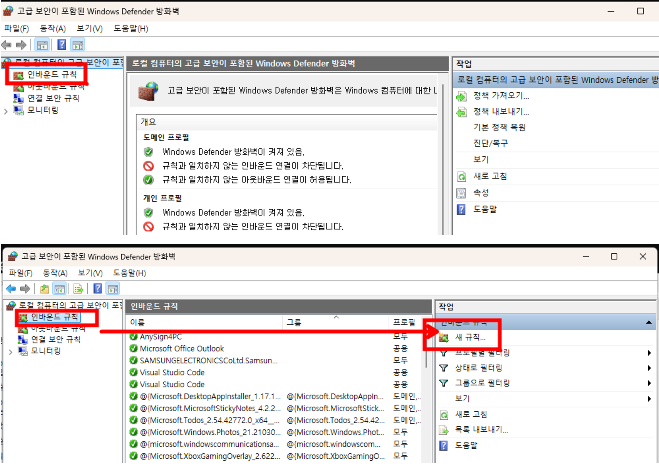Click 목록 내보내기... action
The height and width of the screenshot is (467, 659).
tap(482, 430)
